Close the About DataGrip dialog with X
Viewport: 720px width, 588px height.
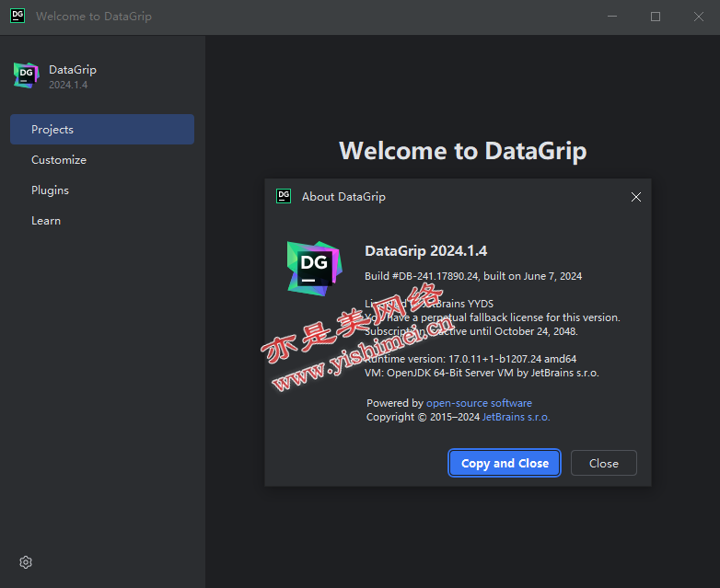(x=636, y=197)
